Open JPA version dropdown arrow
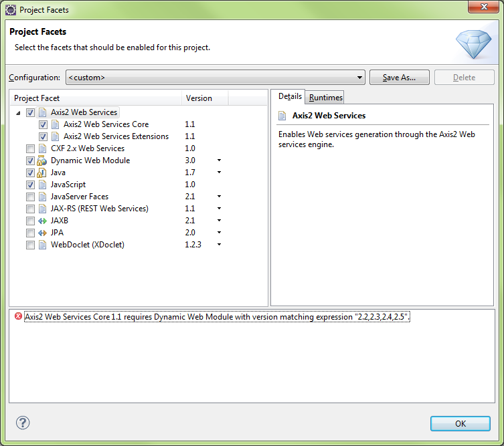The height and width of the screenshot is (446, 504). point(219,233)
